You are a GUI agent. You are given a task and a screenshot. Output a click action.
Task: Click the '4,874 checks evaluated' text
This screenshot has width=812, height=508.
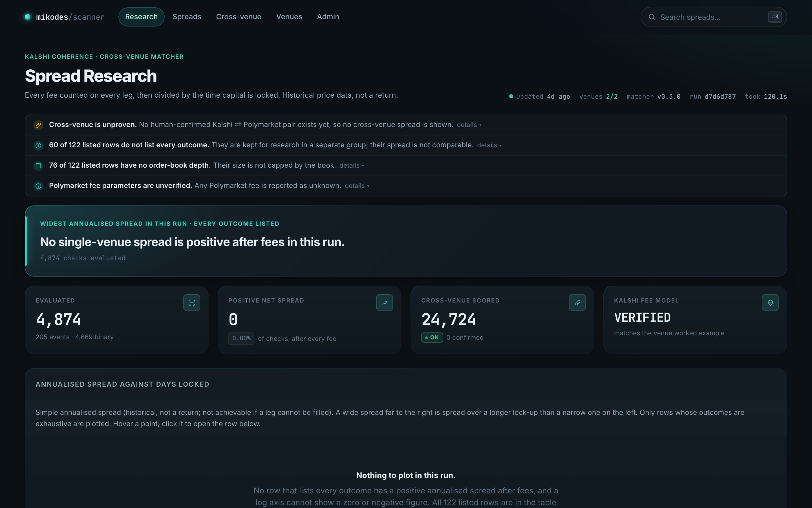(x=83, y=258)
